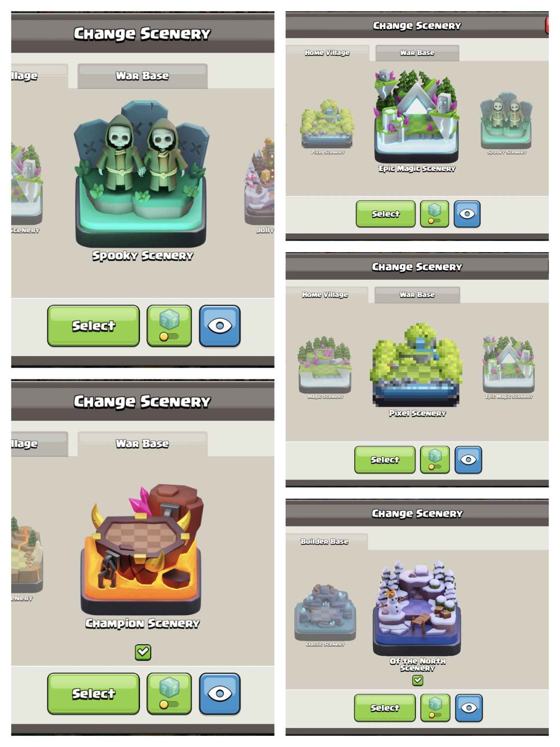Toggle random cube button under Pixel Scenery

coord(435,459)
